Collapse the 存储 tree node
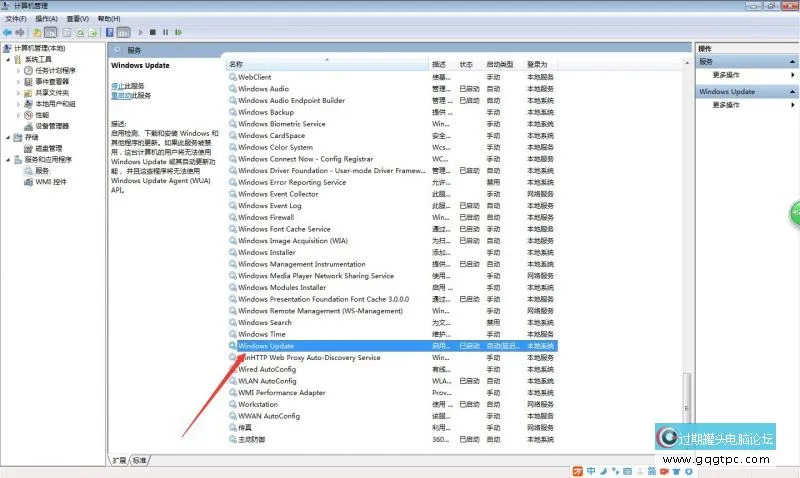The height and width of the screenshot is (478, 800). pyautogui.click(x=8, y=137)
